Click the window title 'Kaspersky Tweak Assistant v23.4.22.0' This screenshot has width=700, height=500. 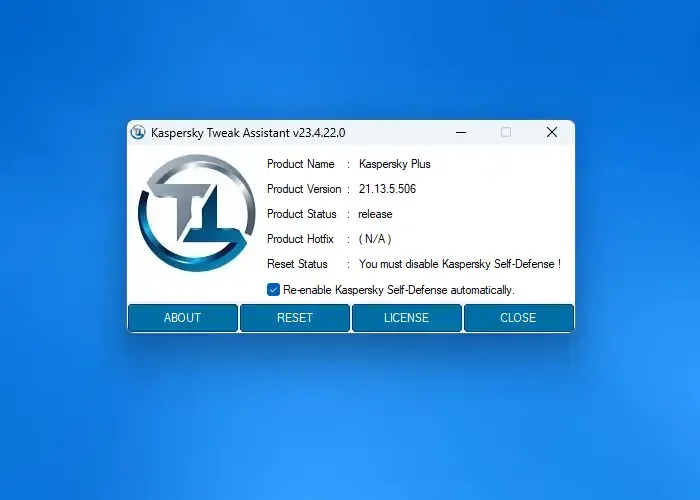point(248,133)
